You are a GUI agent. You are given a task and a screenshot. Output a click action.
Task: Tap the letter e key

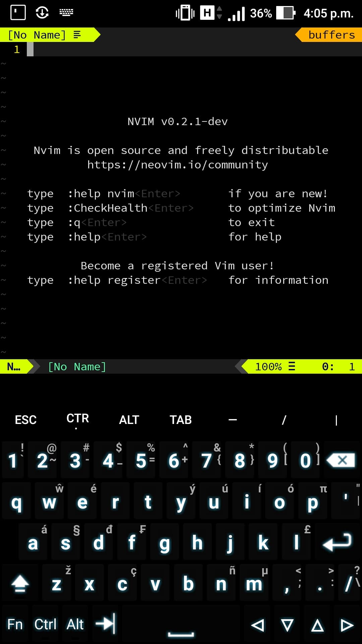tap(82, 501)
